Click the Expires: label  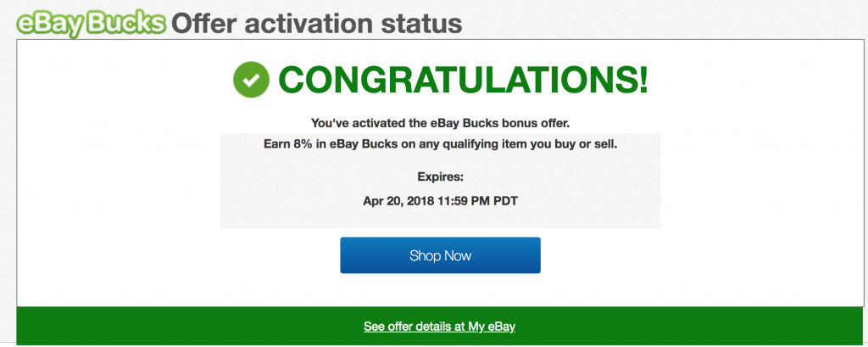[440, 176]
